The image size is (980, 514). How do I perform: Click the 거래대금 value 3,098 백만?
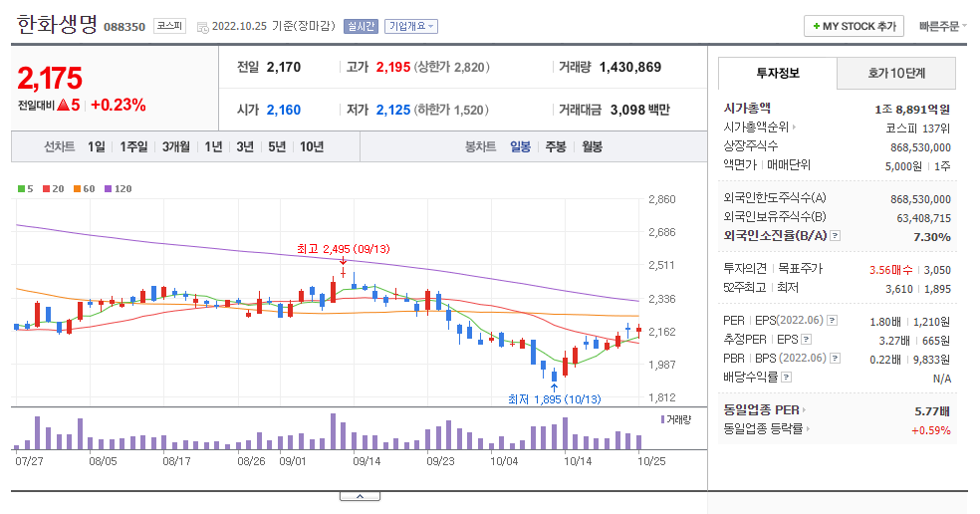coord(640,110)
